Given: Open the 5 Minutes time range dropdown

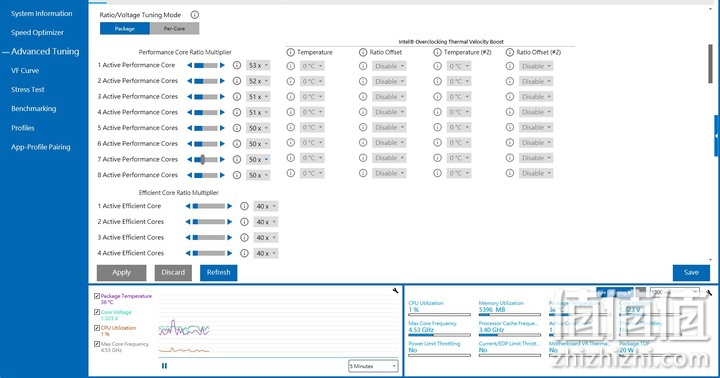Looking at the screenshot, I should coord(373,366).
